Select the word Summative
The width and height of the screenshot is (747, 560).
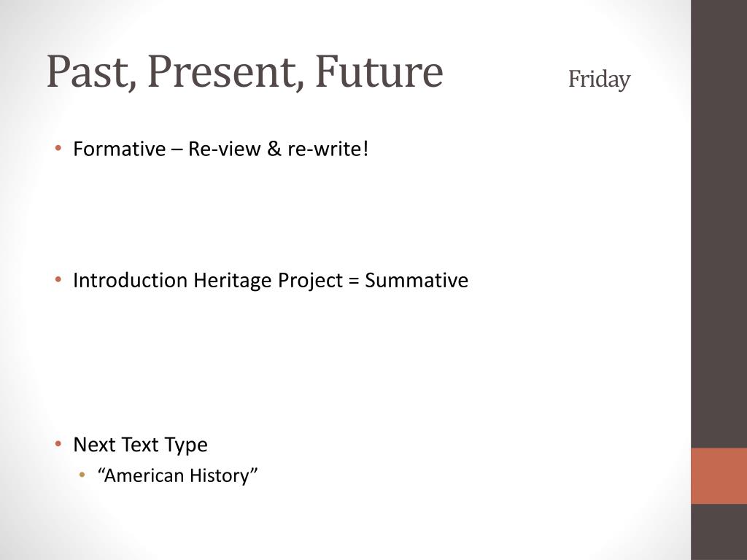(x=417, y=280)
